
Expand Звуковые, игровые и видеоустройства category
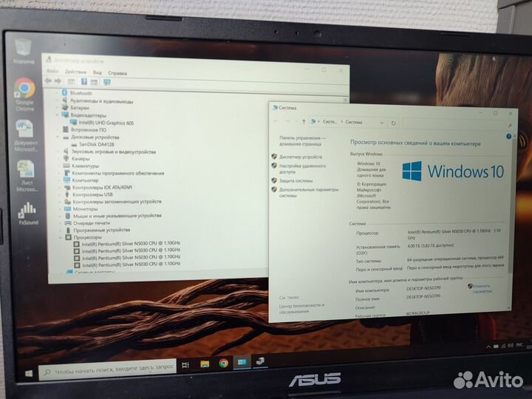58,151
